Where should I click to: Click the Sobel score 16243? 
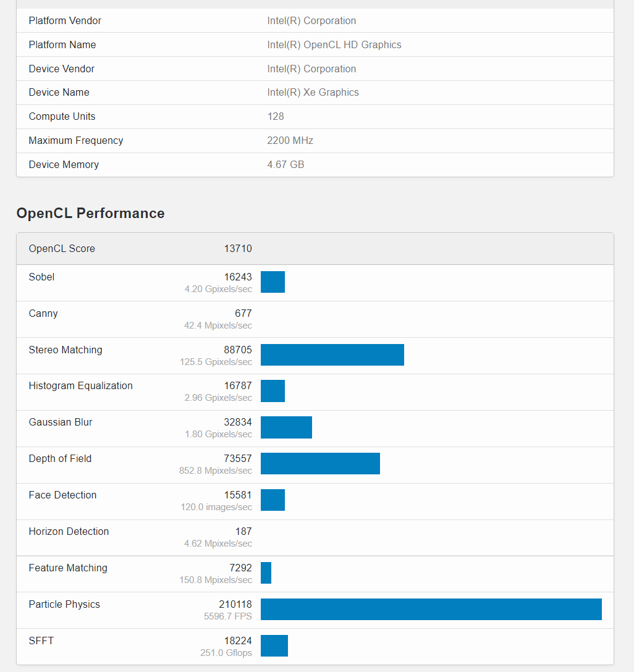238,277
